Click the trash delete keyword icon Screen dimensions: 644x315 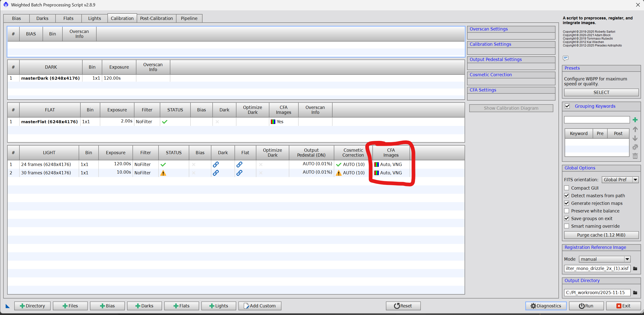click(x=635, y=156)
